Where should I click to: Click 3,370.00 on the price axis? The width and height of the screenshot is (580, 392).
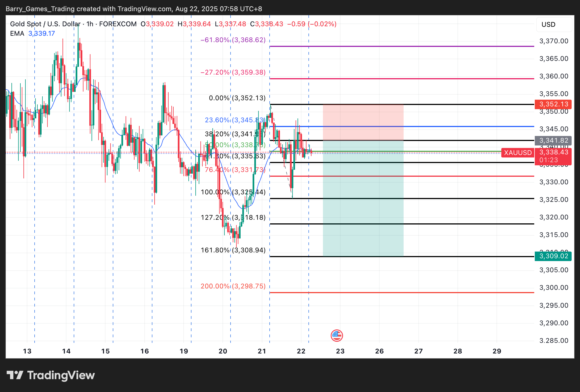(x=553, y=41)
